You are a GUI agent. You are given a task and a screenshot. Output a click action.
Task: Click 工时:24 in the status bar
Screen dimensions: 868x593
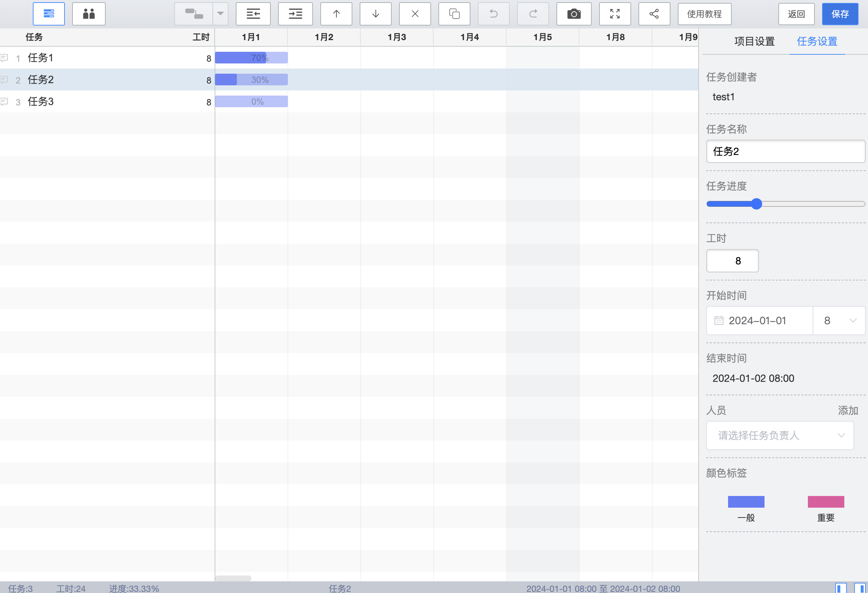pos(71,589)
